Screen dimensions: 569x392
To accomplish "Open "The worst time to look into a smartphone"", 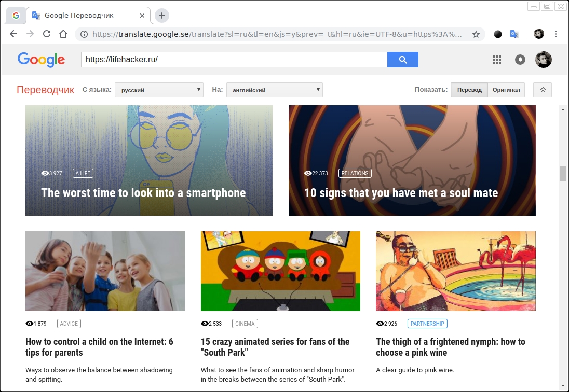I will [x=143, y=193].
